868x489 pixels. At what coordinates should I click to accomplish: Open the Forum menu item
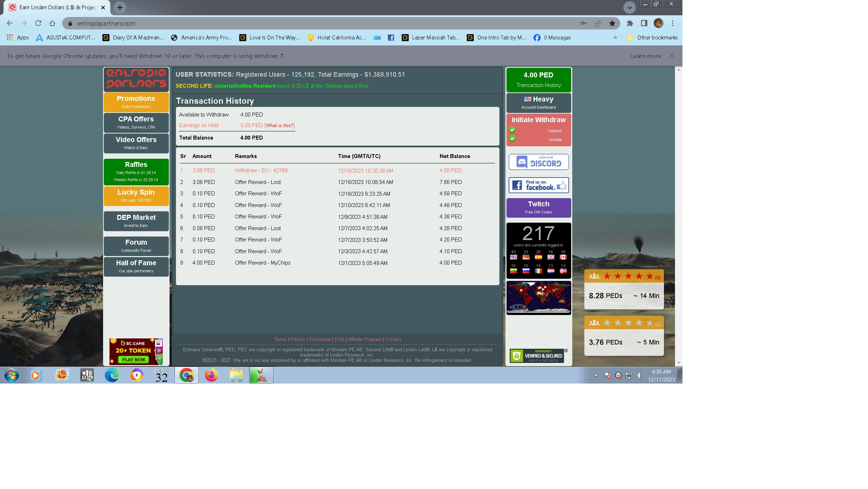[x=136, y=246]
